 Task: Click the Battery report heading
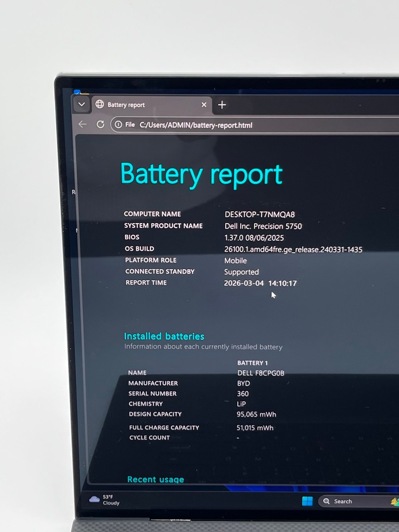202,175
